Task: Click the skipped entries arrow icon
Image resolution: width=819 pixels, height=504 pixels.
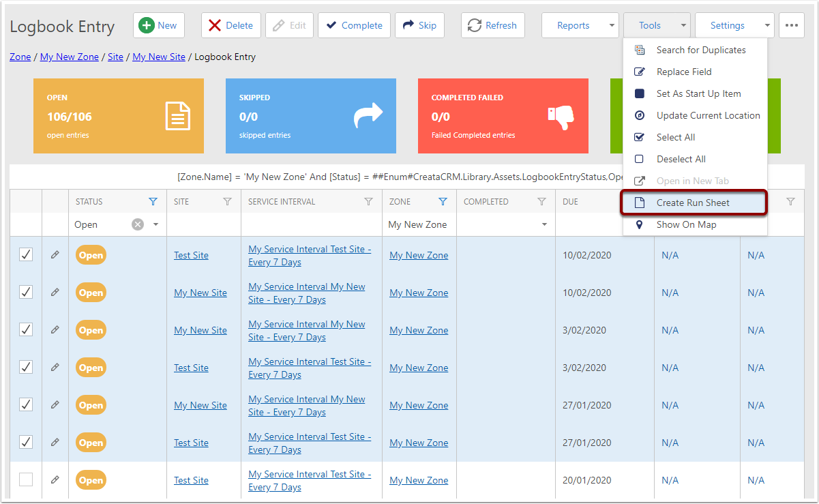Action: (368, 116)
